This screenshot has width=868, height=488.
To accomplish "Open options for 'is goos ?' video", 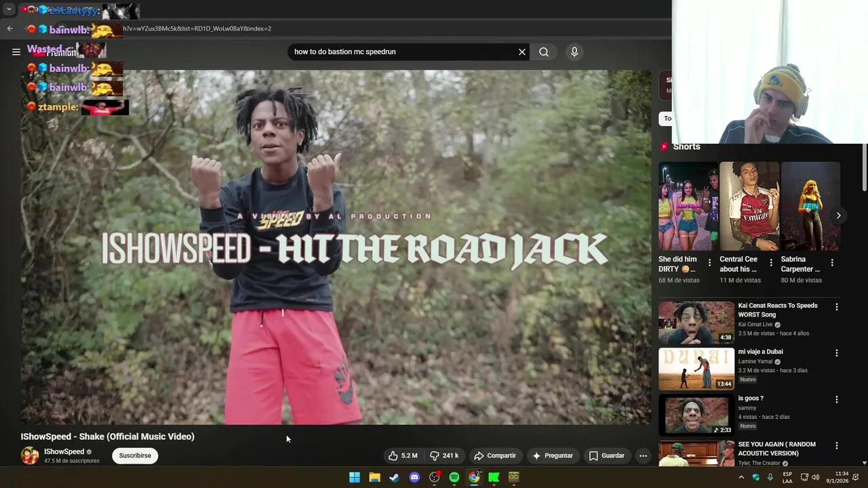I will [836, 400].
